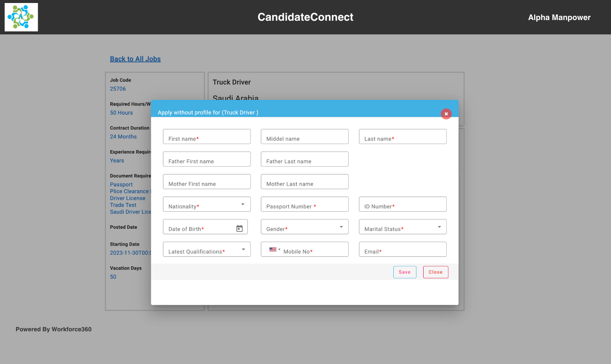Select the Passport Number input

(304, 204)
